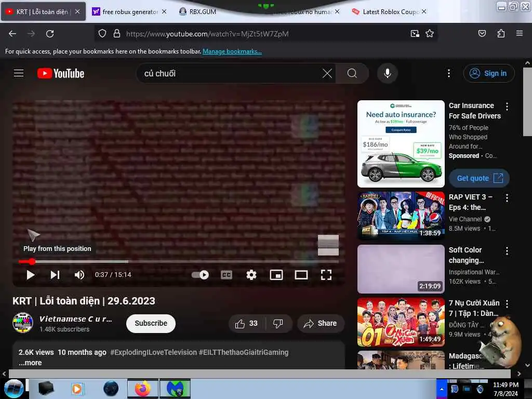
Task: Open the RAP VIET 3 video thumbnail
Action: tap(401, 216)
